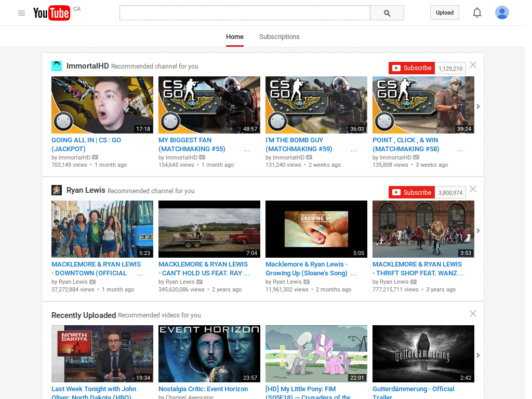Image resolution: width=532 pixels, height=399 pixels.
Task: Open I'M THE BOMB GUY (MATCHMAKING #59) title
Action: click(299, 144)
